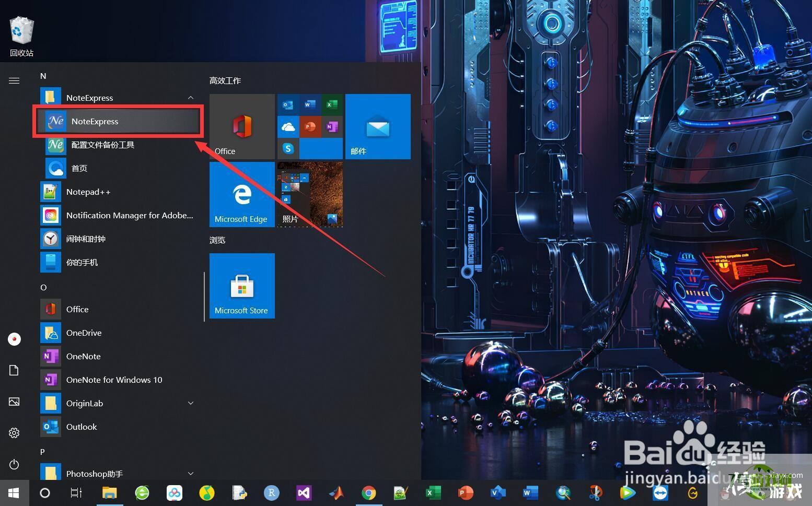The image size is (812, 506).
Task: Select the 回收站 desktop icon
Action: (21, 37)
